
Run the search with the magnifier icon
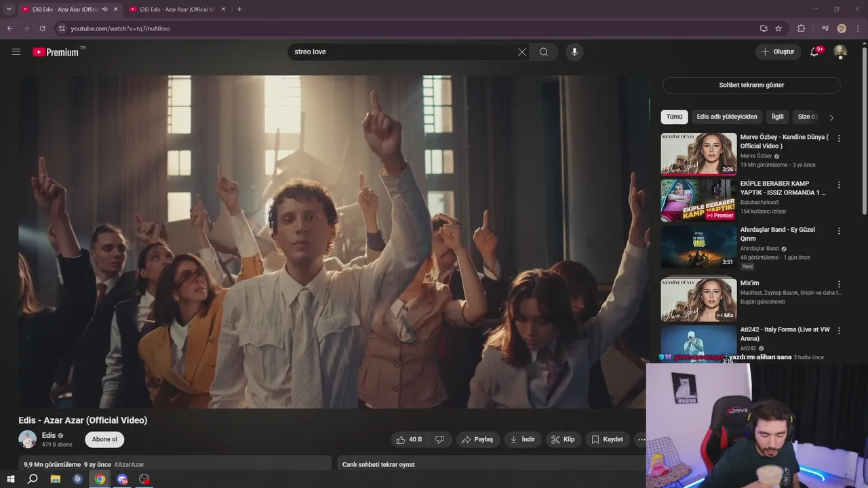coord(544,52)
